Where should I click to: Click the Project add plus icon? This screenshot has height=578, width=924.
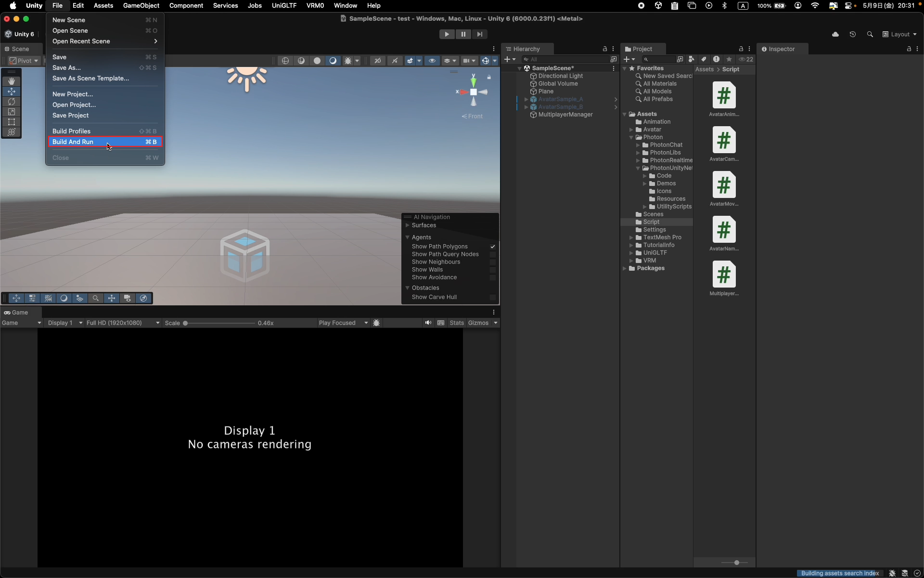coord(627,59)
